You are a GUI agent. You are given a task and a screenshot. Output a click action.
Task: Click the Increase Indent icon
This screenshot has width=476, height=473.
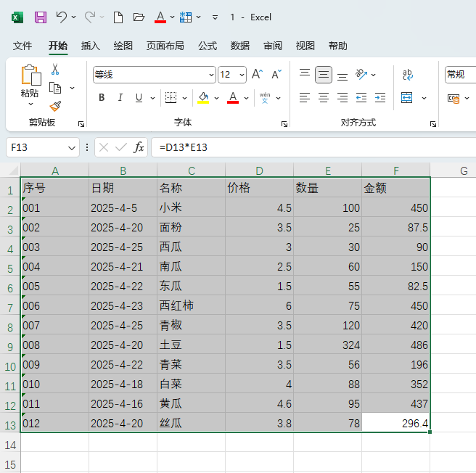click(x=379, y=98)
